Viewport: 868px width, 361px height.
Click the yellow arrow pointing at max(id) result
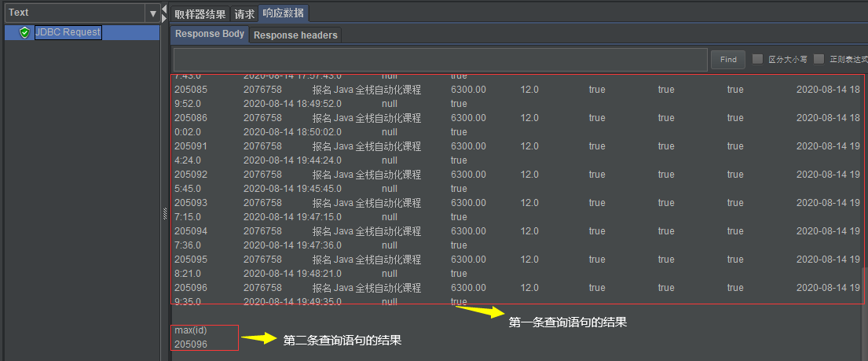[257, 339]
